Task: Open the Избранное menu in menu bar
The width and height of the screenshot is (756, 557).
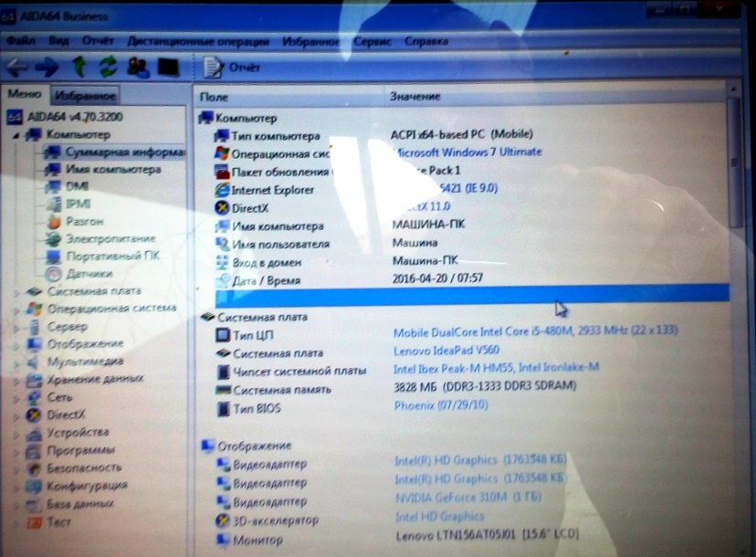Action: 310,42
